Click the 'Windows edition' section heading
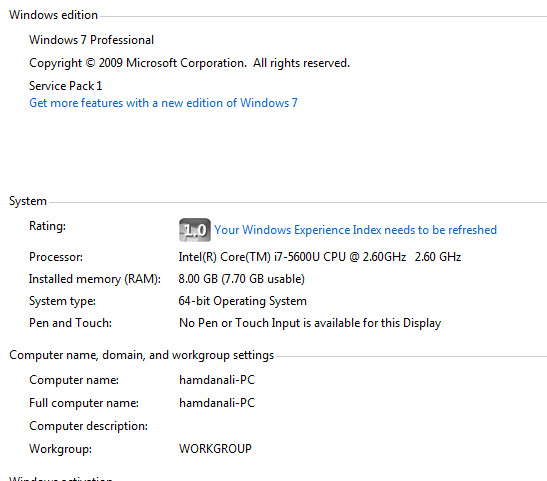 coord(53,15)
